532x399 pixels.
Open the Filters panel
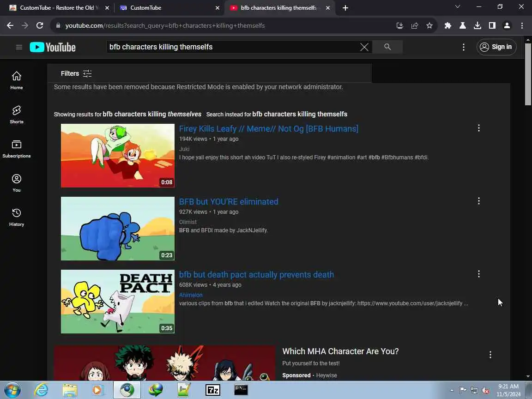coord(76,73)
